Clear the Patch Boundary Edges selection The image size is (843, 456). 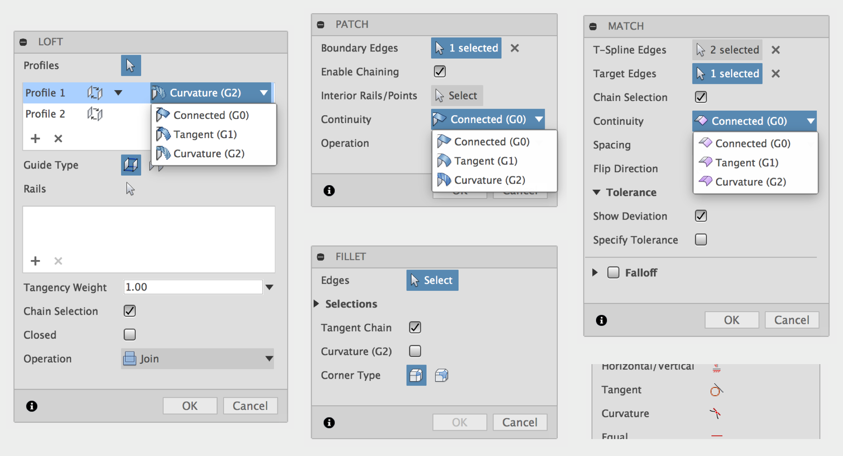pos(515,48)
